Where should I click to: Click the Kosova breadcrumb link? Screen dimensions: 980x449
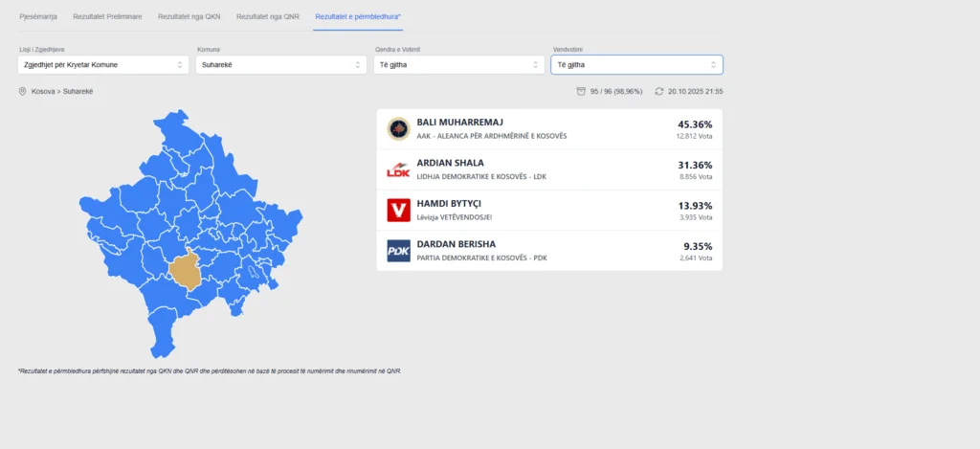click(x=44, y=91)
